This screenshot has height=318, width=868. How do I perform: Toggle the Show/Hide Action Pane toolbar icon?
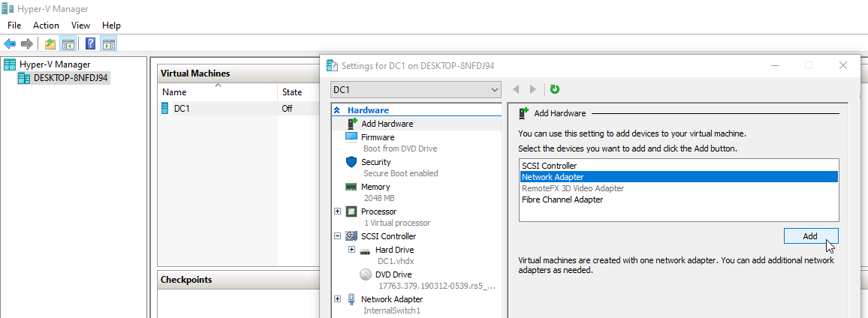point(108,43)
